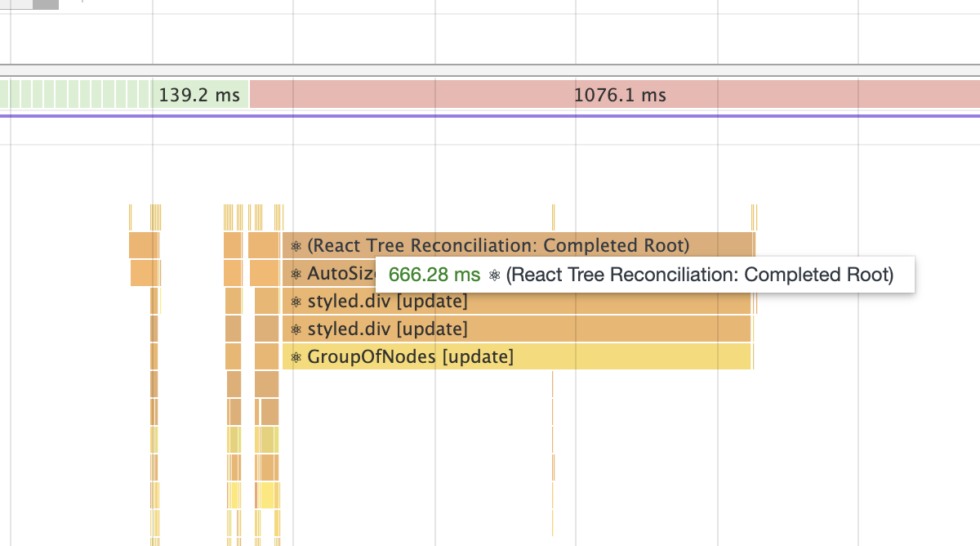Viewport: 980px width, 546px height.
Task: Click the 666.28 ms duration tooltip
Action: click(x=645, y=275)
